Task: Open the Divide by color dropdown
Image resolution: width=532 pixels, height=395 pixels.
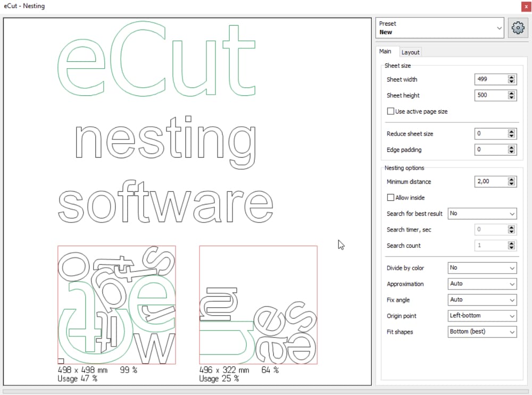Action: point(482,268)
